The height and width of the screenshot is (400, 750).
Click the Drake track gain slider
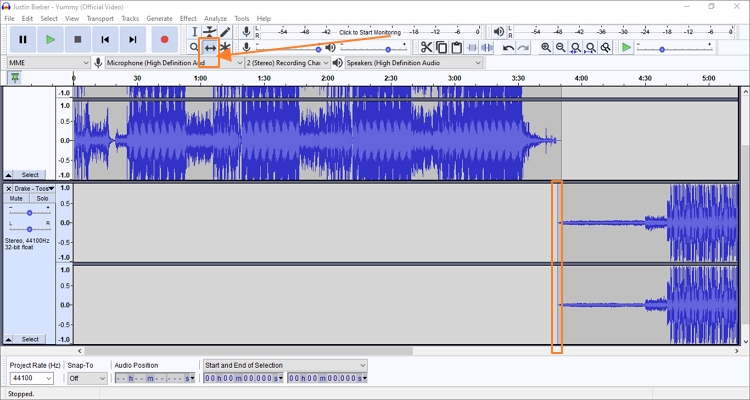30,212
